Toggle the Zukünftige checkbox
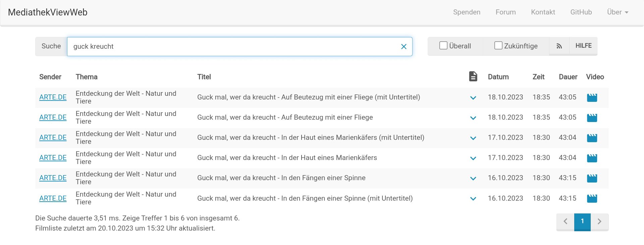The height and width of the screenshot is (245, 644). pos(498,46)
